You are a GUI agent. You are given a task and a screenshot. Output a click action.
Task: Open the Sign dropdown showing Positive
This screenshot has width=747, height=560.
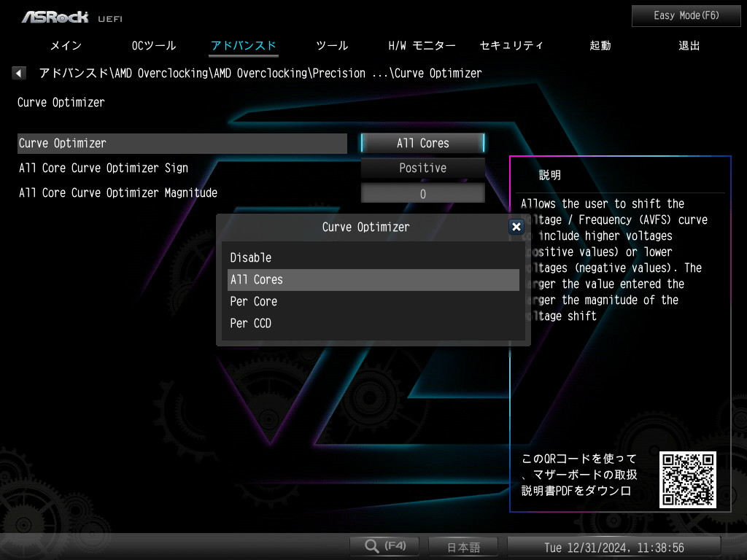point(422,168)
